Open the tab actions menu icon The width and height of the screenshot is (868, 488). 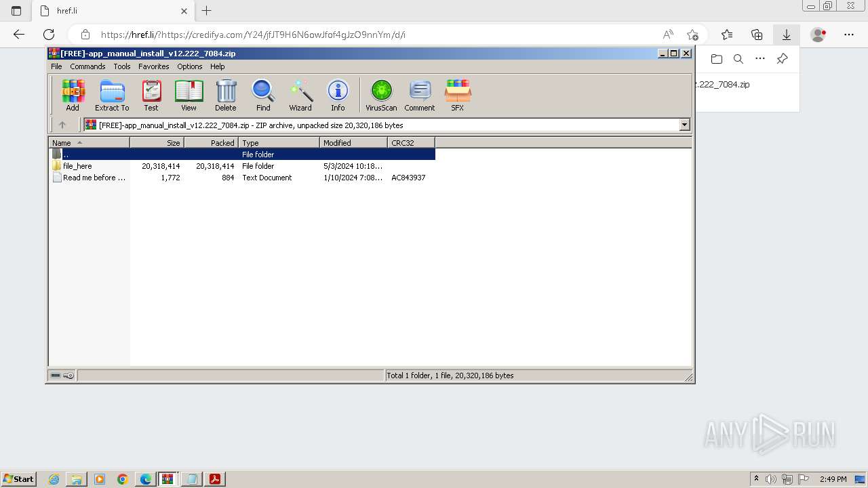(16, 11)
